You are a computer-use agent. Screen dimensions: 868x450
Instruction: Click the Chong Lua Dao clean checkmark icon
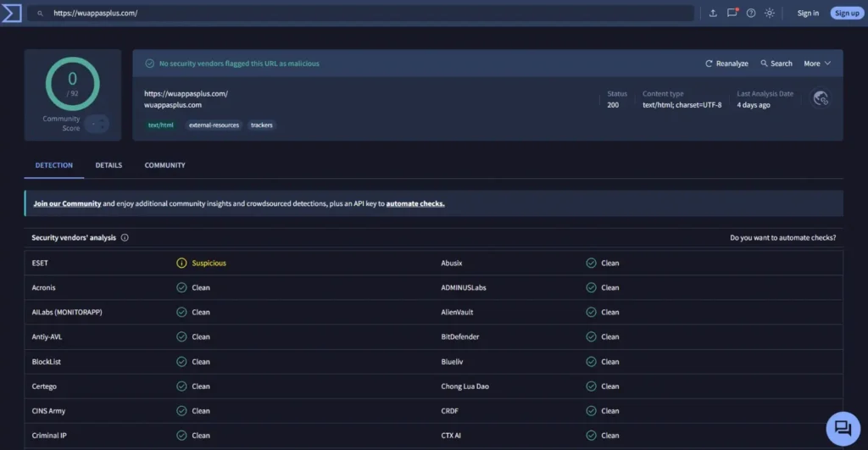click(x=591, y=386)
